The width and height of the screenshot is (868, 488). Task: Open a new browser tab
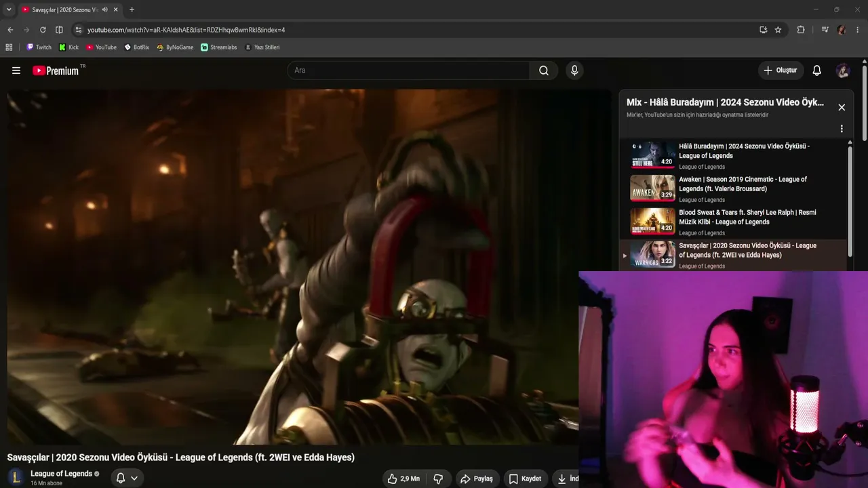point(132,9)
